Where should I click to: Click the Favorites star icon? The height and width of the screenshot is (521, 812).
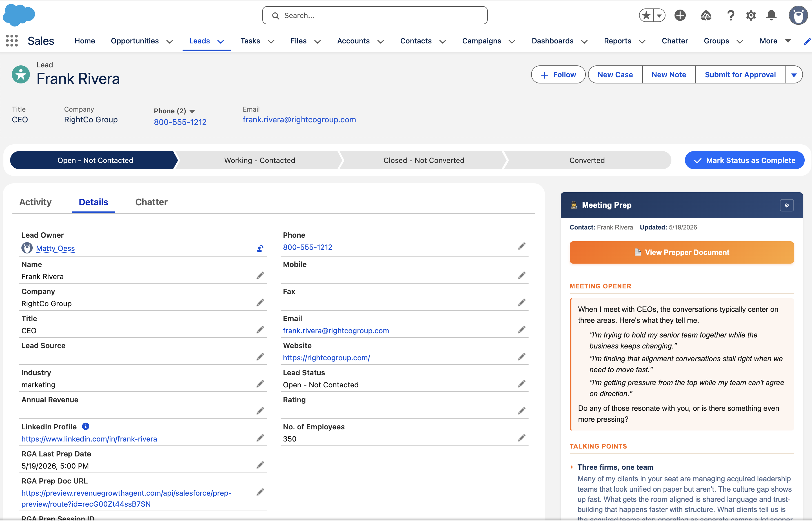[x=646, y=15]
